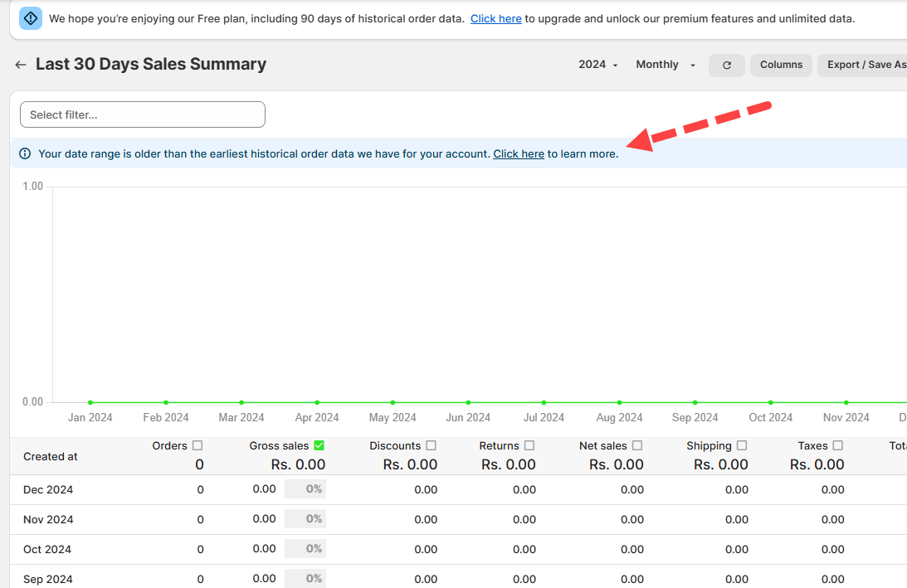Open the Columns button

pyautogui.click(x=781, y=65)
